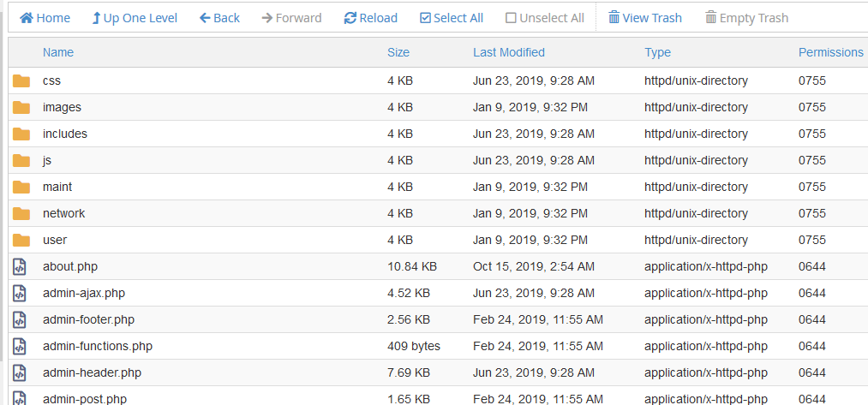
Task: Sort files by Name column header
Action: pos(58,52)
